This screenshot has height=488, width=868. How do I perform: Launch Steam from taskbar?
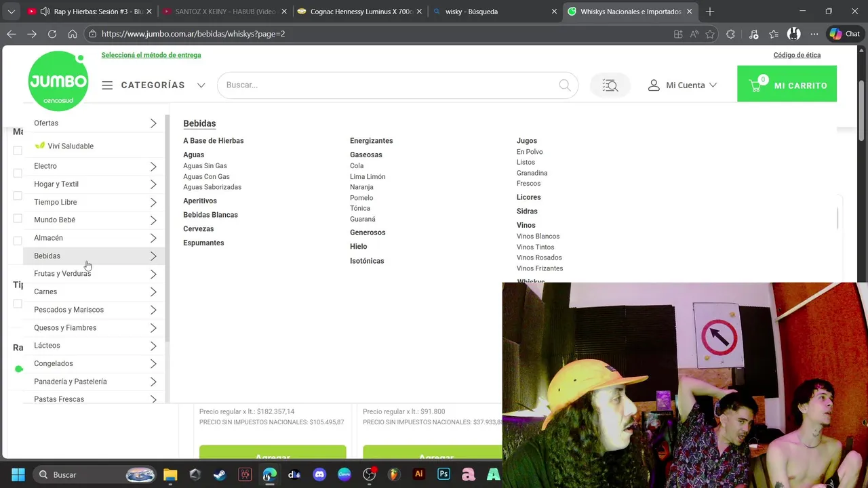pyautogui.click(x=220, y=474)
